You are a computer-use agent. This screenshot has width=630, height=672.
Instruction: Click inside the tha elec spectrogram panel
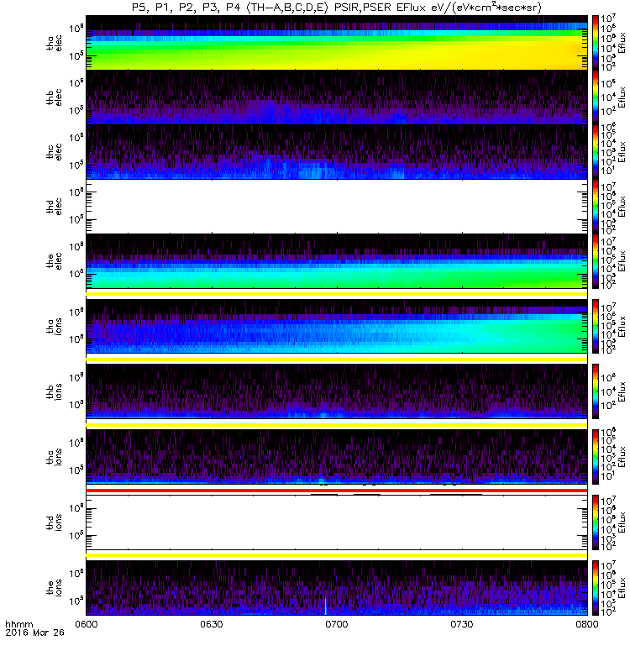337,43
